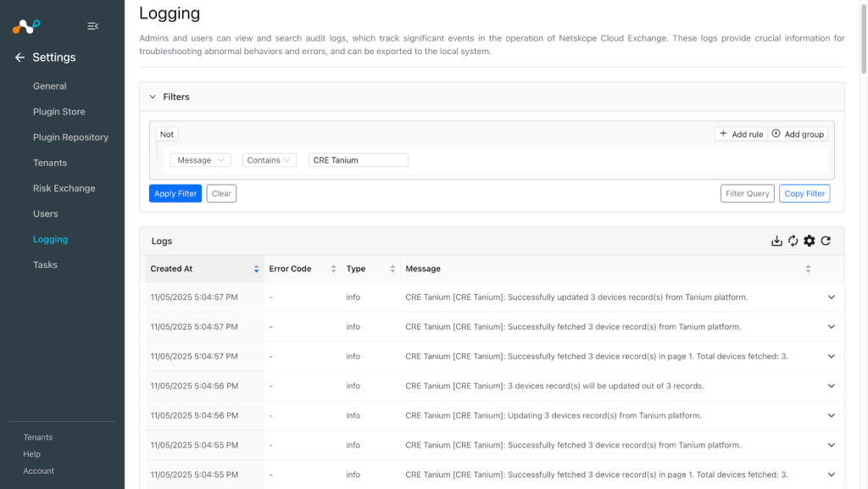
Task: Sort by Message column arrows
Action: pyautogui.click(x=808, y=269)
